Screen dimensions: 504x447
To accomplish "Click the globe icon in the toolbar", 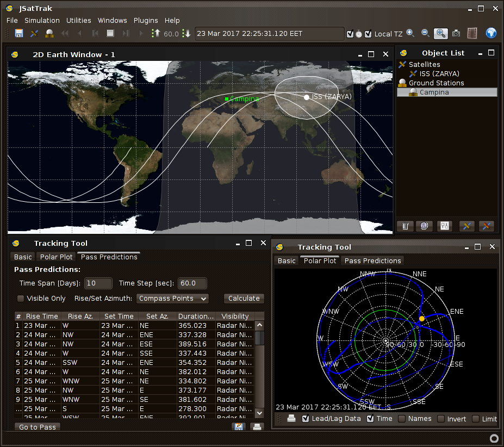I will [x=491, y=34].
